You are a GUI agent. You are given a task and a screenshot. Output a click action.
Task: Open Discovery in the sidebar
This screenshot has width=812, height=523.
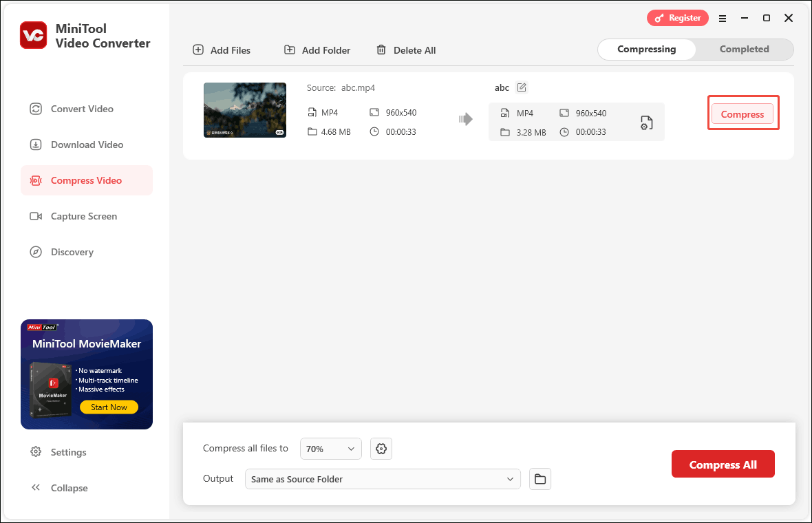tap(87, 252)
